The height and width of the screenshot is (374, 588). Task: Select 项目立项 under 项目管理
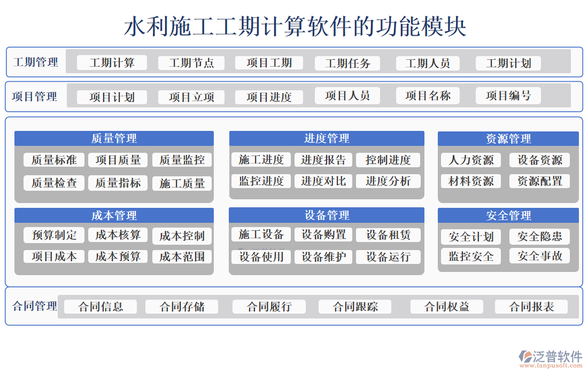(191, 97)
